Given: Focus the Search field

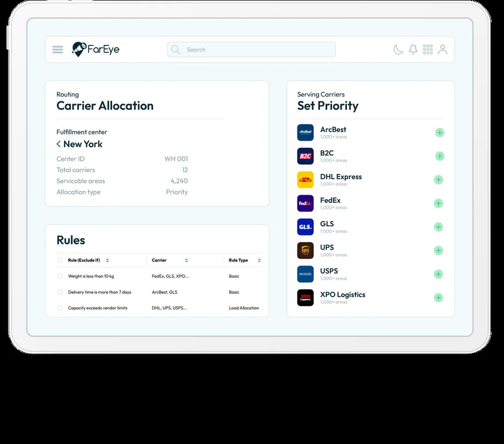Looking at the screenshot, I should (251, 49).
